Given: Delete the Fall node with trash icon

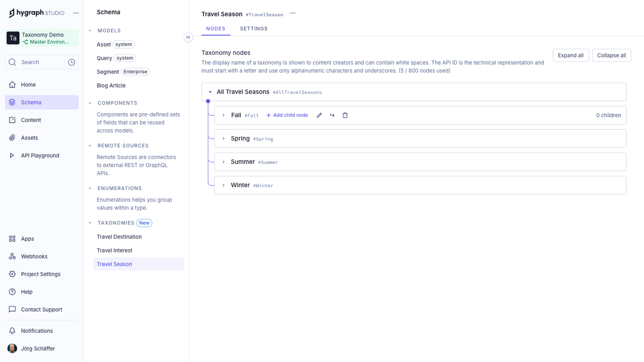Looking at the screenshot, I should tap(345, 115).
